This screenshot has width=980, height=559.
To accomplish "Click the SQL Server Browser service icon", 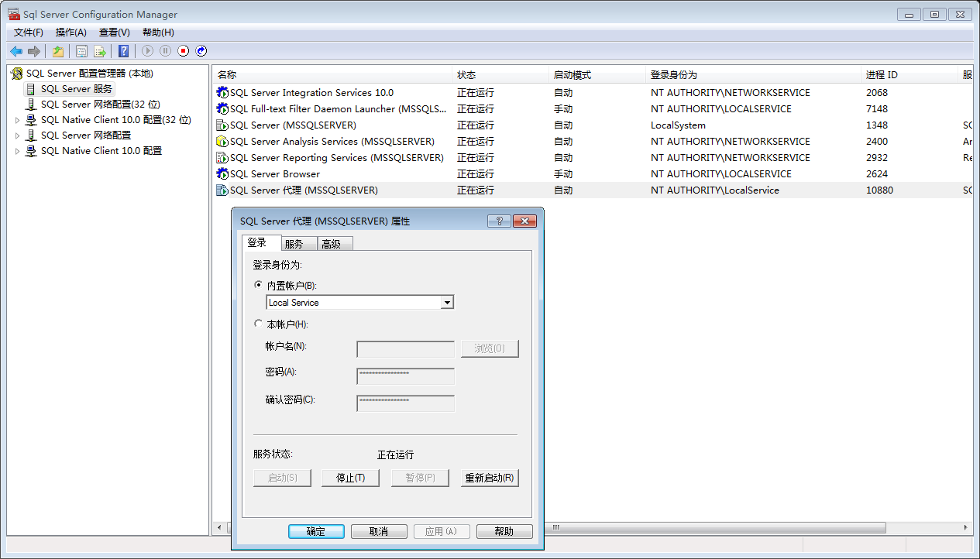I will click(x=222, y=174).
